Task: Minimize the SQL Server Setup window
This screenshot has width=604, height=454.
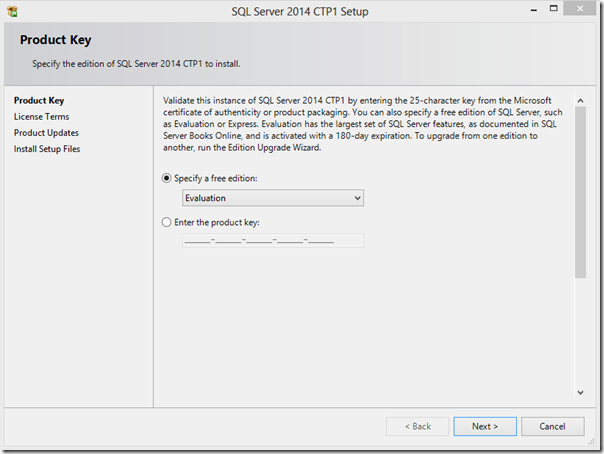Action: [534, 10]
